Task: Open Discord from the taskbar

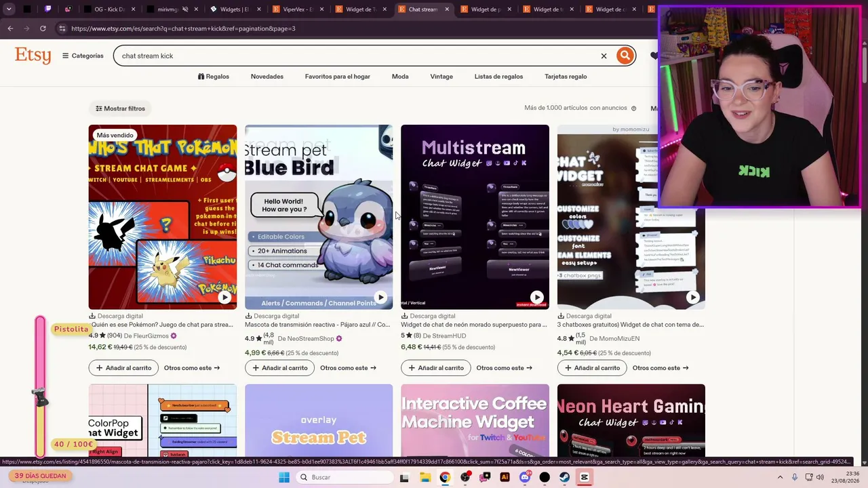Action: pyautogui.click(x=525, y=477)
